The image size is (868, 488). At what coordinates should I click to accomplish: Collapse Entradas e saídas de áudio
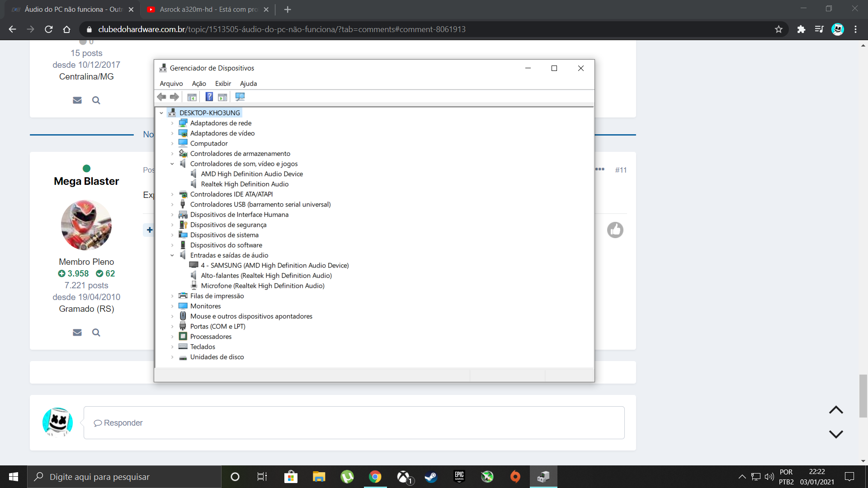[172, 255]
